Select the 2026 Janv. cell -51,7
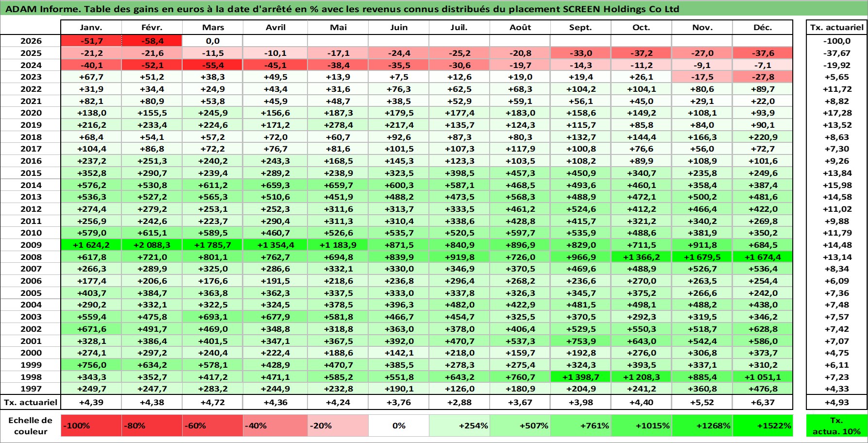Viewport: 868px width, 443px height. coord(91,41)
